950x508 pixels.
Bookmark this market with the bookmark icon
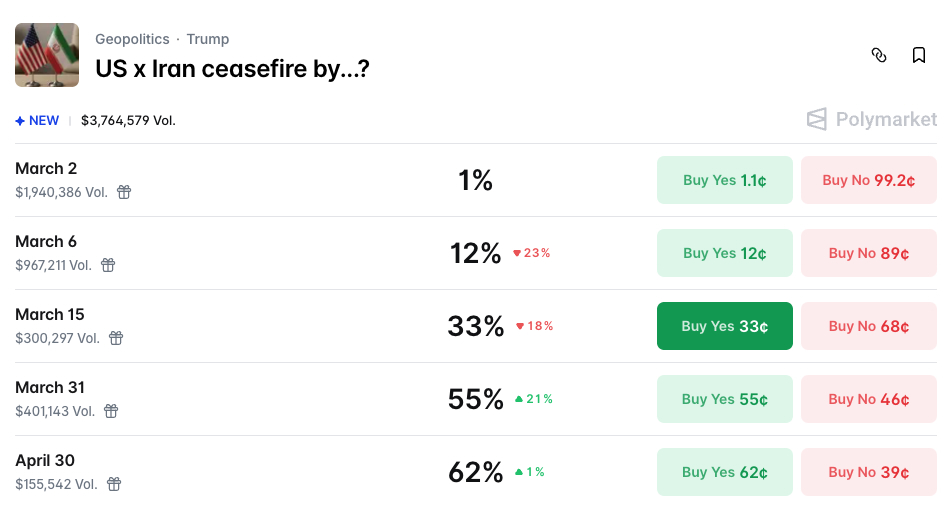(919, 55)
